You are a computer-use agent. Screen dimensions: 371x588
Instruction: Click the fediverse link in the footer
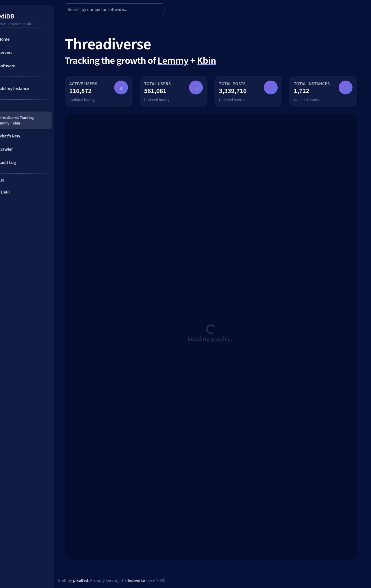coord(136,580)
